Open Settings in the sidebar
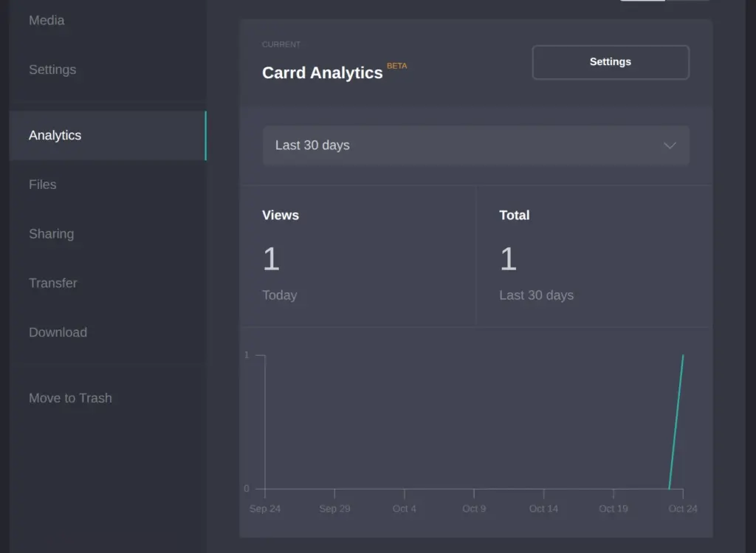The image size is (756, 553). pos(52,69)
